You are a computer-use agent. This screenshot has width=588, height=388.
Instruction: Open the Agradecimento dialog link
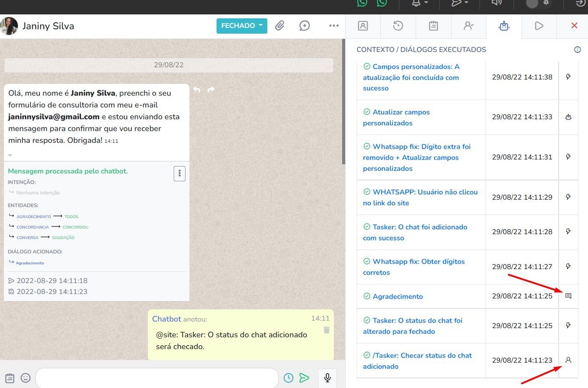click(x=397, y=297)
